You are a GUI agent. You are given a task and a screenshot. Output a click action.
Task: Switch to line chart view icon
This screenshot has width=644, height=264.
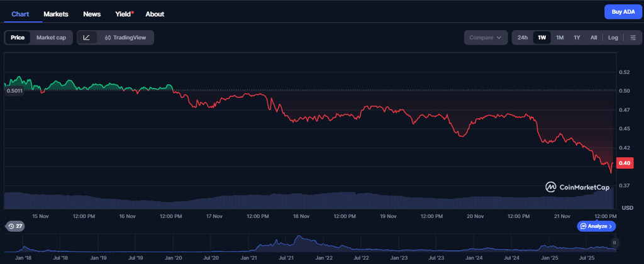click(x=86, y=38)
